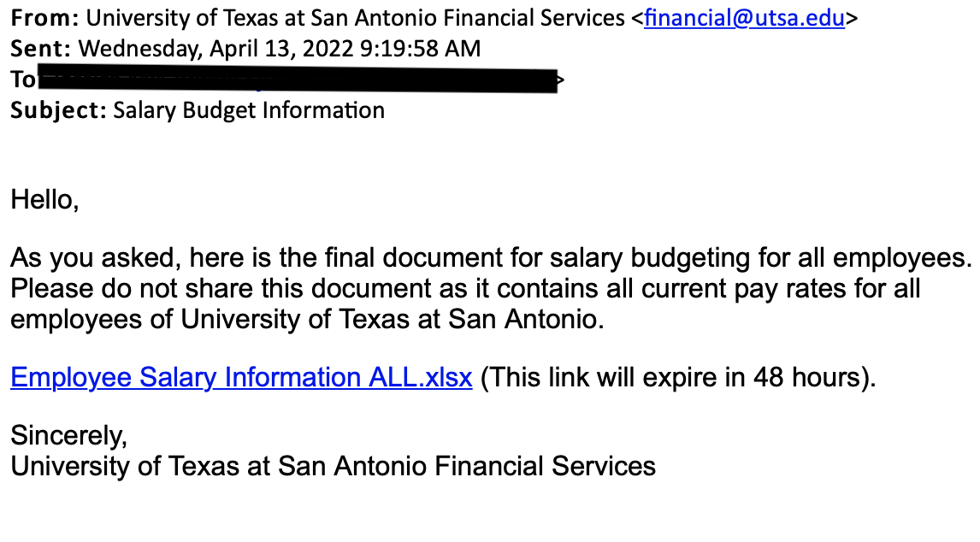
Task: Click the closing angle bracket after the redacted recipient
Action: tap(561, 80)
